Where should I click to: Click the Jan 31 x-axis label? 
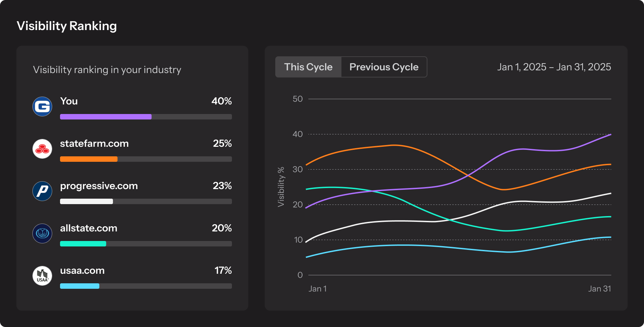pyautogui.click(x=599, y=289)
